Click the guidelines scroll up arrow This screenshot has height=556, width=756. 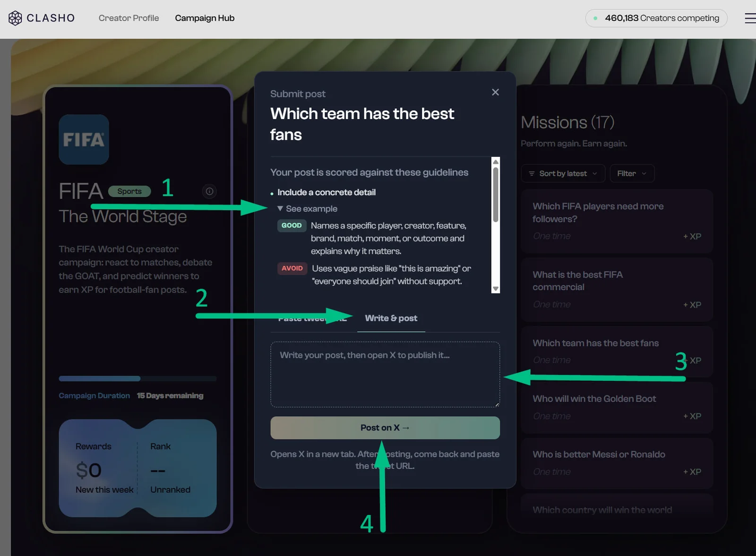click(496, 162)
